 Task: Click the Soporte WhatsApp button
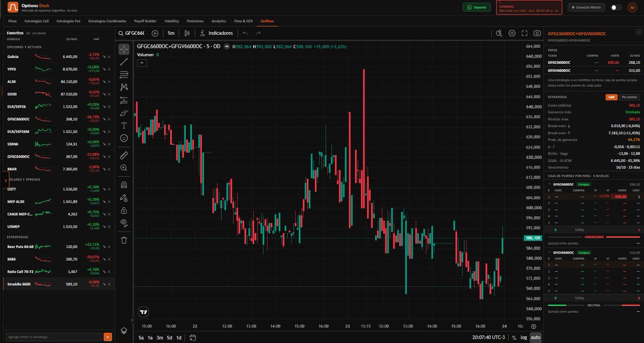tap(477, 8)
